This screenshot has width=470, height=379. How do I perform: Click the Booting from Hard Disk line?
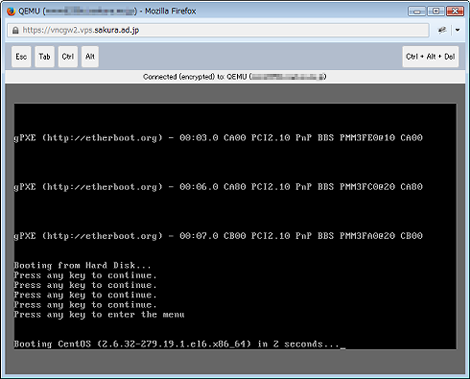coord(82,266)
